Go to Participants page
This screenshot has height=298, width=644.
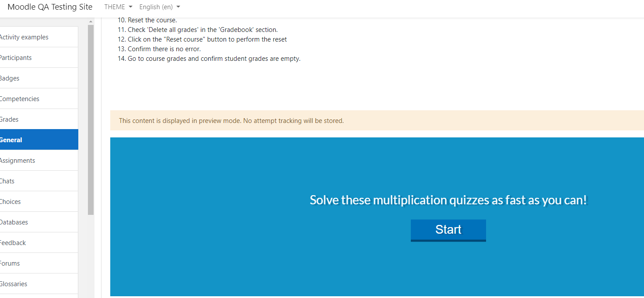click(39, 58)
